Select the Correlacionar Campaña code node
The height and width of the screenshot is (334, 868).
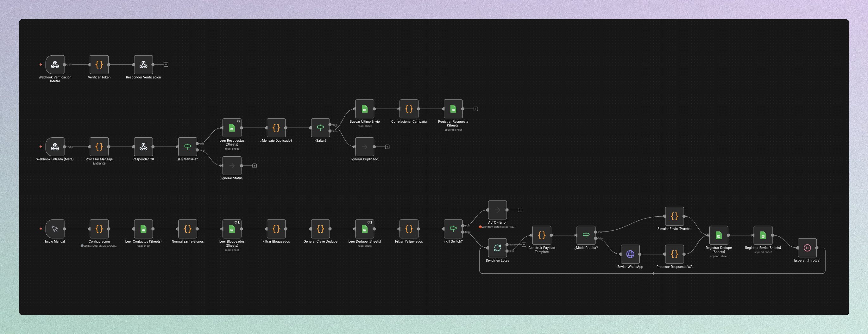point(409,109)
